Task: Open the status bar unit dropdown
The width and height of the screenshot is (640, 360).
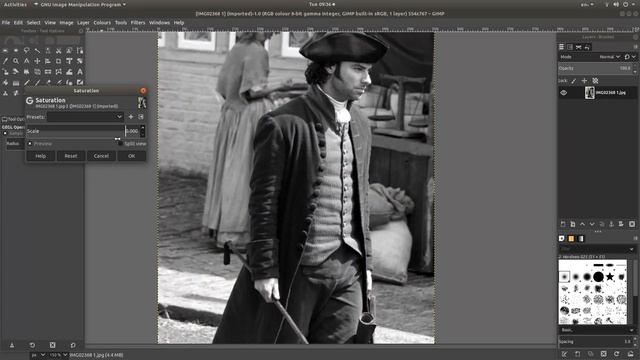Action: [x=39, y=355]
